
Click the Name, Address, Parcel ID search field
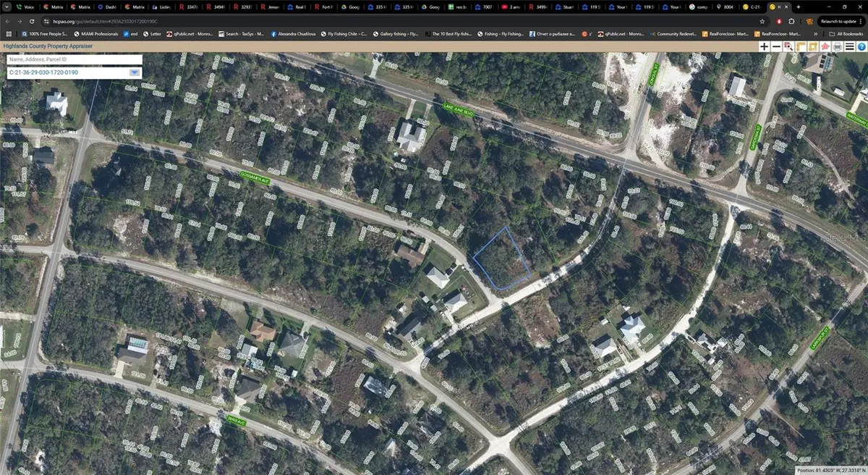pos(72,59)
